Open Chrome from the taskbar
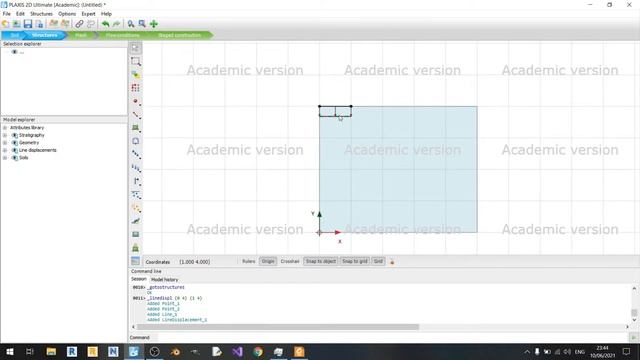640x360 pixels. click(x=258, y=351)
